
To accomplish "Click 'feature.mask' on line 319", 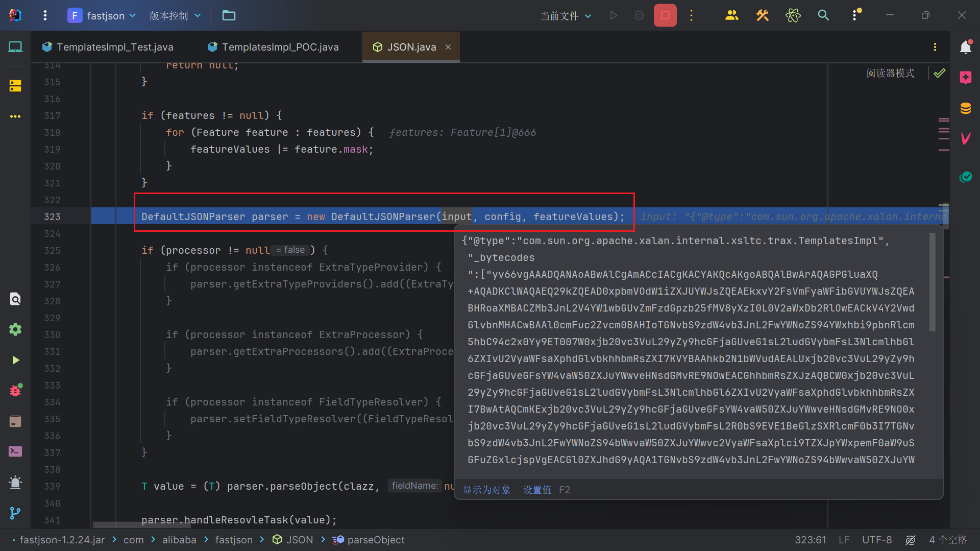I will tap(331, 149).
